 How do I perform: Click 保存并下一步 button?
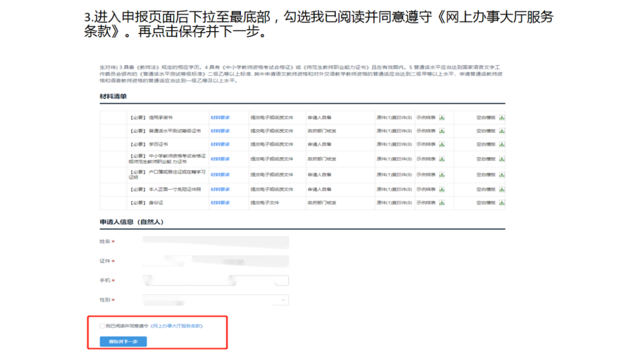coord(123,342)
